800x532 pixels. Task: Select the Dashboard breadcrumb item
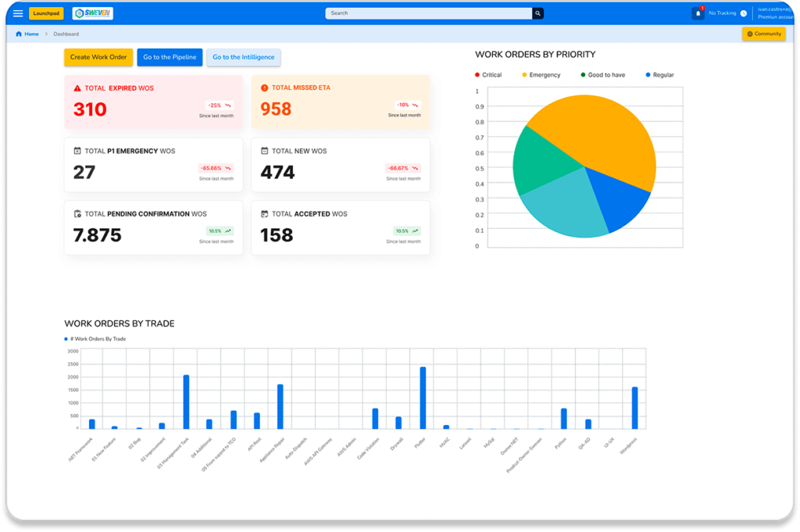click(66, 34)
